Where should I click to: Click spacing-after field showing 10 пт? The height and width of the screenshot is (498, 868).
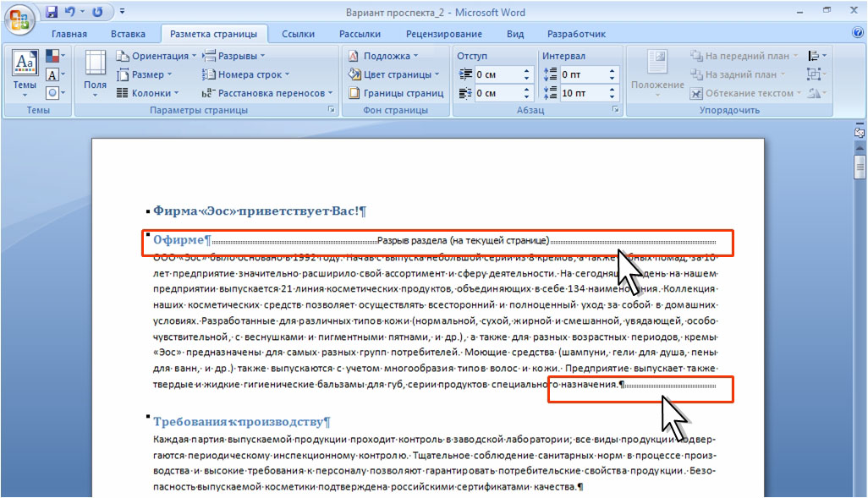[x=582, y=93]
